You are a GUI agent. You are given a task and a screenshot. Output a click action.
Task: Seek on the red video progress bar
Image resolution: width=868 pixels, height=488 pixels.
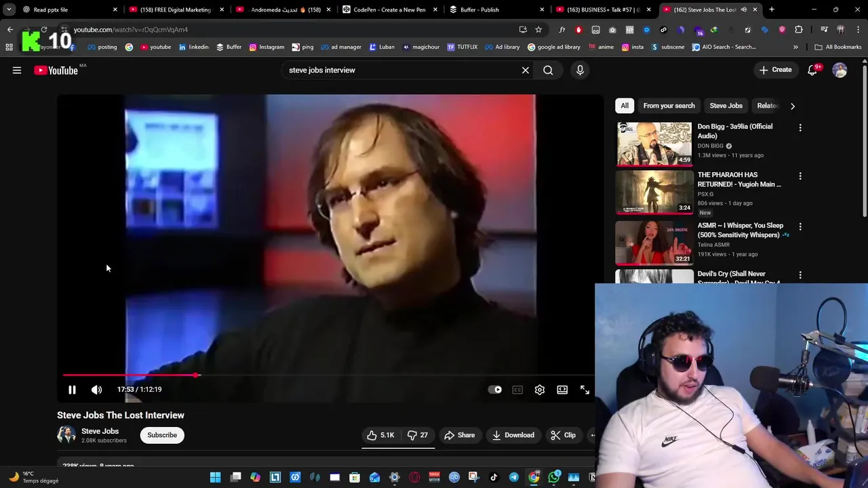point(329,375)
